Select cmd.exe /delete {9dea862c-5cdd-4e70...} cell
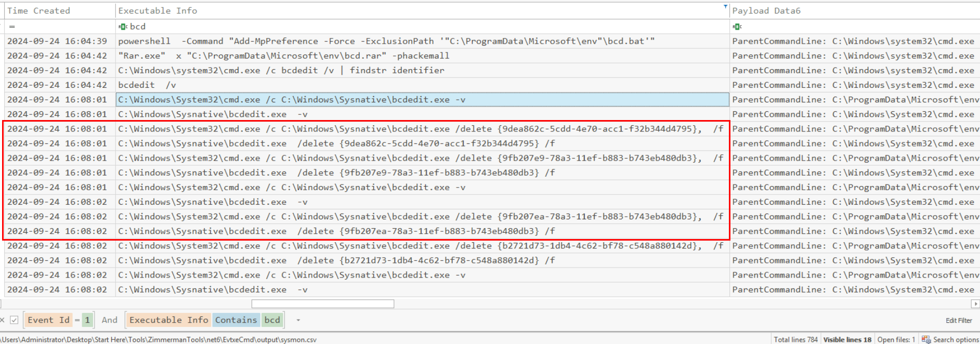 [x=422, y=129]
